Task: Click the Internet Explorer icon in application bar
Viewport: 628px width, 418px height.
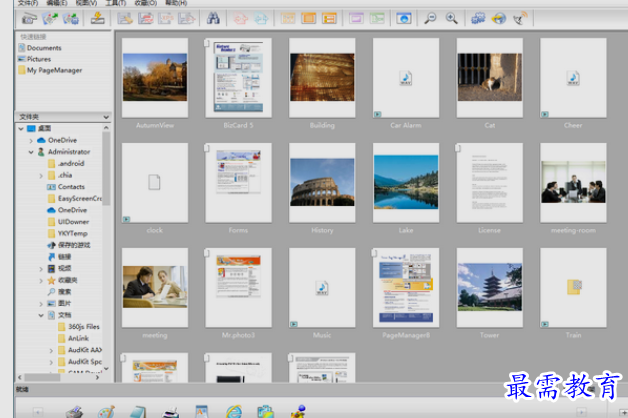Action: (x=234, y=412)
